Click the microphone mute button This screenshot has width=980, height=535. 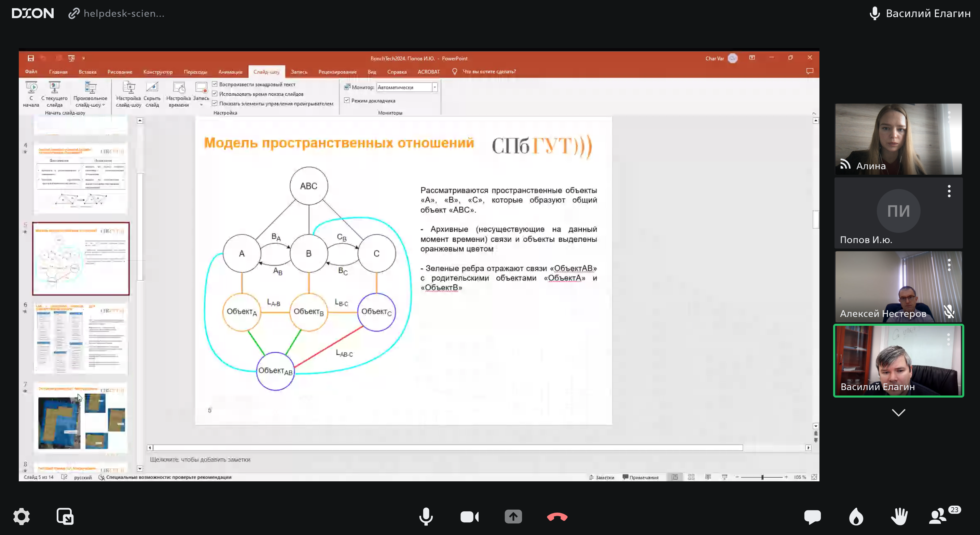point(426,516)
